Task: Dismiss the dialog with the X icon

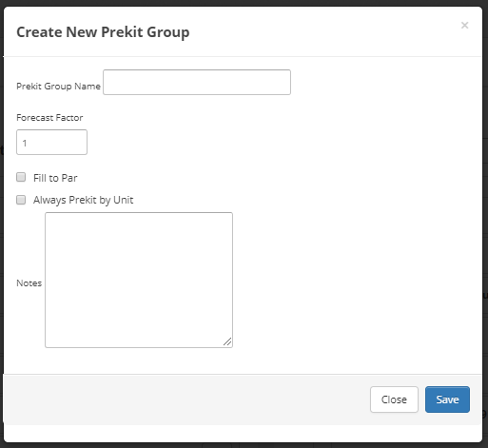Action: [x=464, y=25]
